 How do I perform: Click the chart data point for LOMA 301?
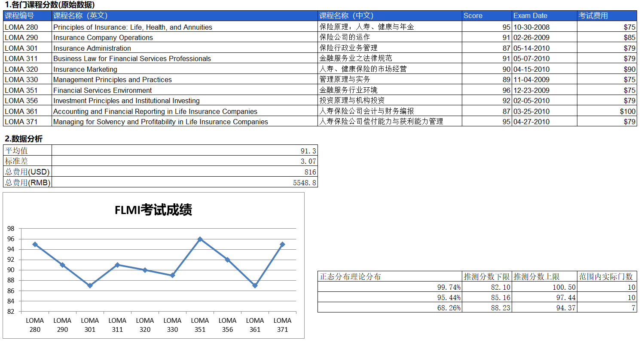pyautogui.click(x=90, y=285)
